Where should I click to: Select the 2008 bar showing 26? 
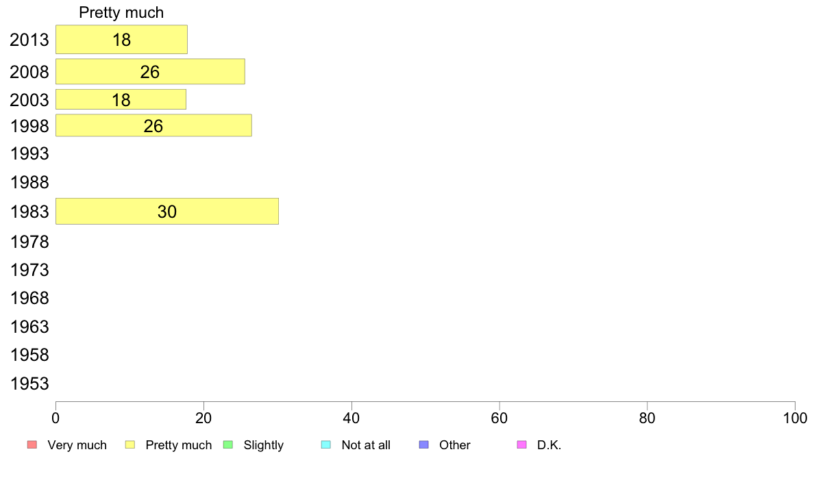point(150,72)
